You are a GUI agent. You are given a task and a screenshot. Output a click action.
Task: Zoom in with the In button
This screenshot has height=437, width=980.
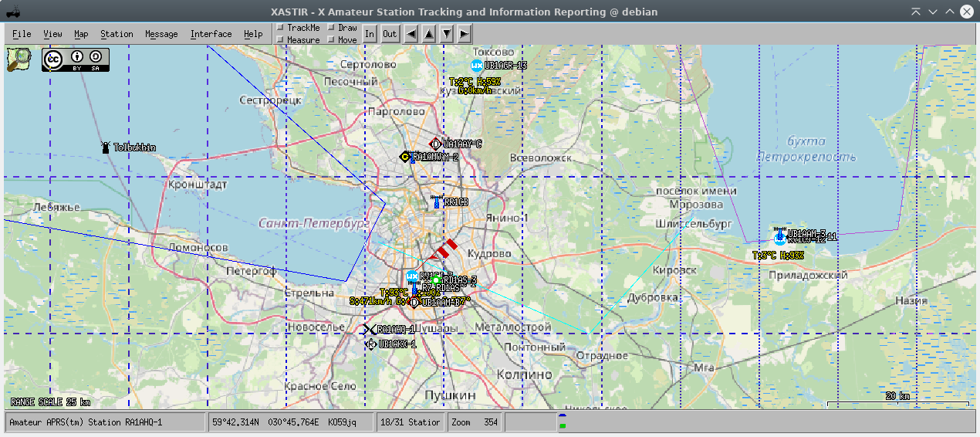coord(370,33)
